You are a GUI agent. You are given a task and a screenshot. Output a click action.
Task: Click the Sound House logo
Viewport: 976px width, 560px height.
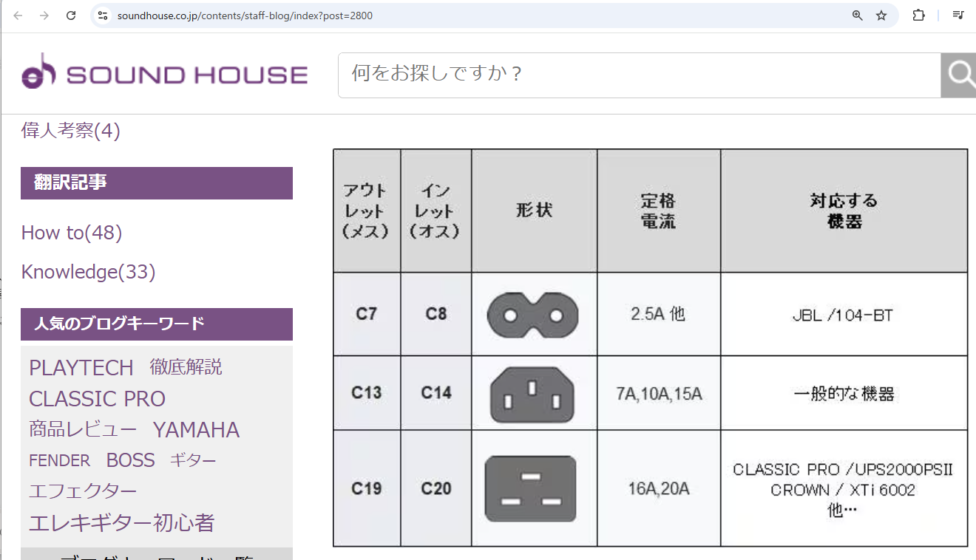[x=164, y=73]
